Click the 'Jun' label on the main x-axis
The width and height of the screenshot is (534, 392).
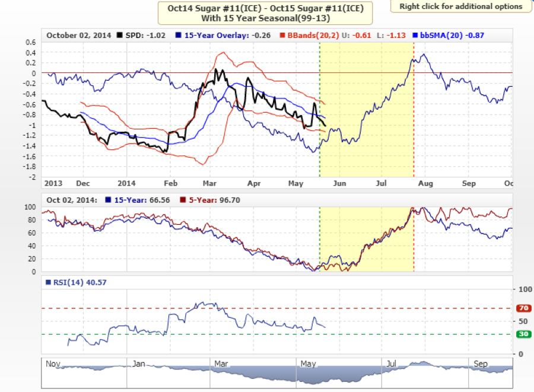tap(339, 183)
